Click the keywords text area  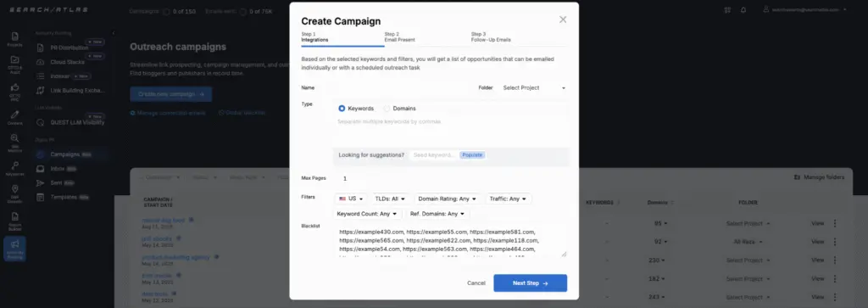click(x=451, y=131)
